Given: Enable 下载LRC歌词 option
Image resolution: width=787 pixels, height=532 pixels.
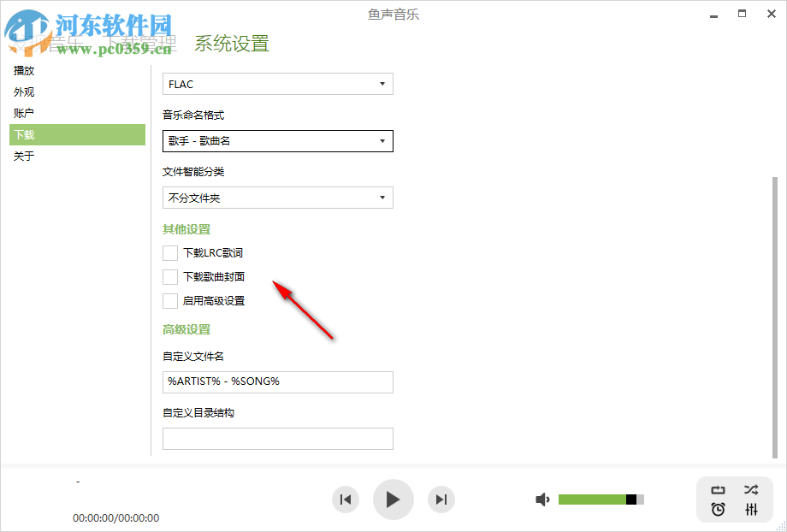Looking at the screenshot, I should tap(169, 252).
